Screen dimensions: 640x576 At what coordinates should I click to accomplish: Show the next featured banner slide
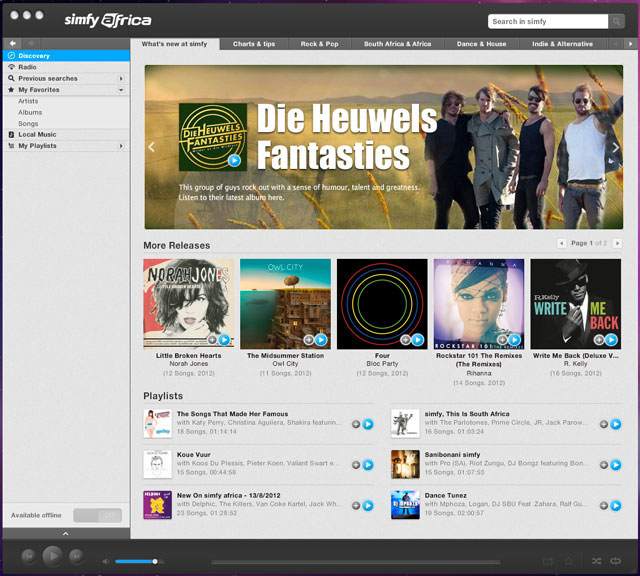click(615, 147)
